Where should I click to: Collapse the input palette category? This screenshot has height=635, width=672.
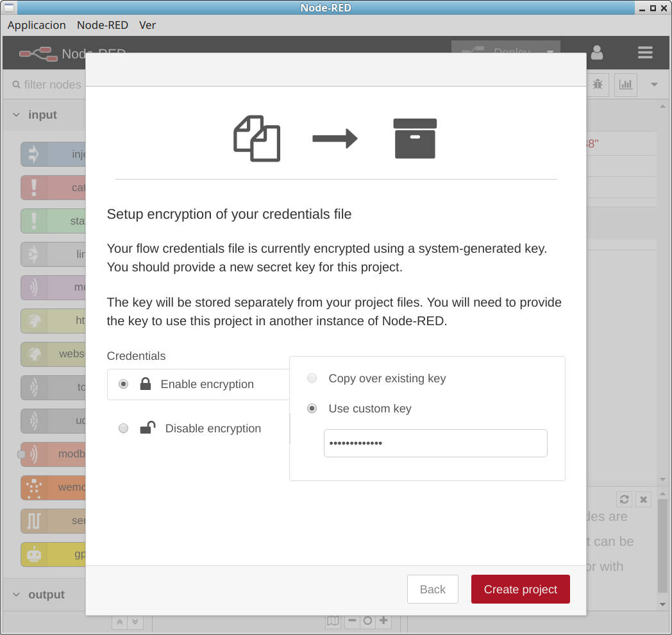pyautogui.click(x=17, y=115)
